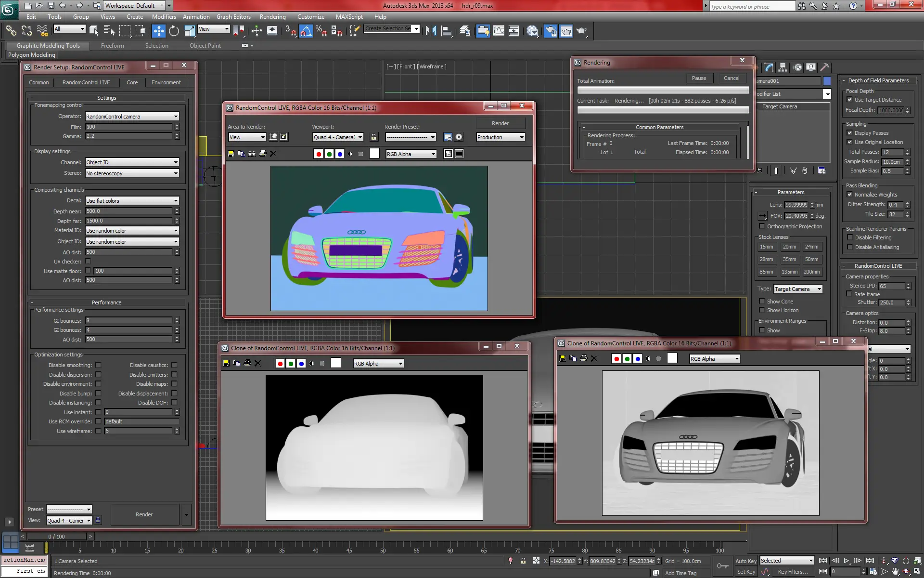Screen dimensions: 924x578
Task: Open the MAXScript menu
Action: coord(349,16)
